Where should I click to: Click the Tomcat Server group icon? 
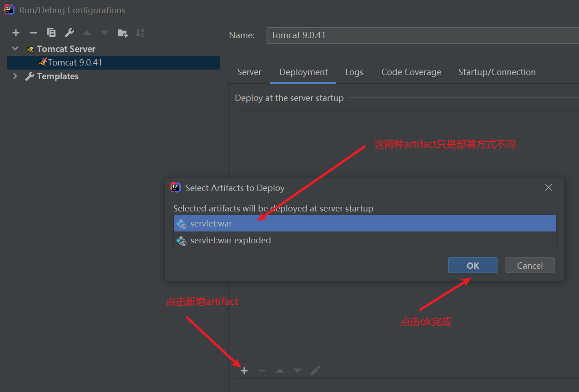click(x=30, y=49)
